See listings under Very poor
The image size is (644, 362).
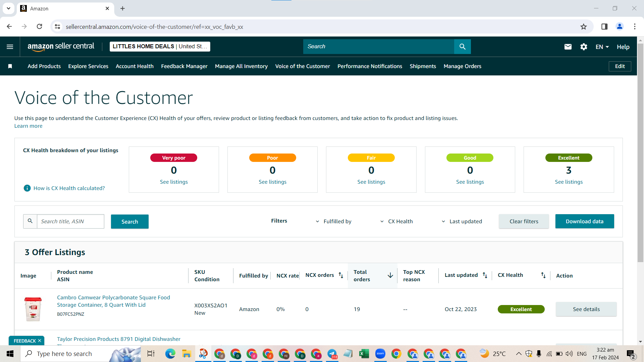pos(174,182)
